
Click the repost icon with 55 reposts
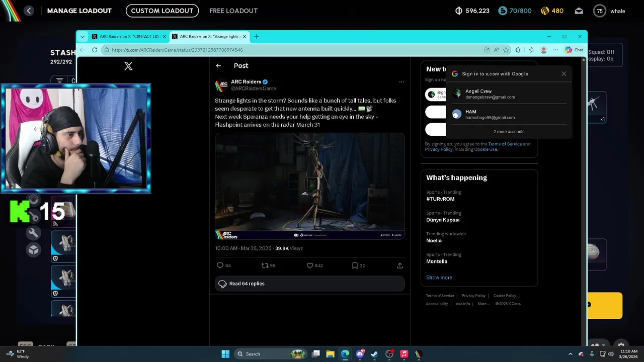point(265,265)
